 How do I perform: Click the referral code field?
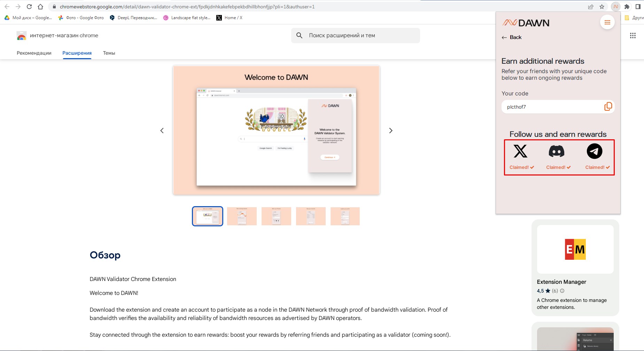tap(558, 107)
